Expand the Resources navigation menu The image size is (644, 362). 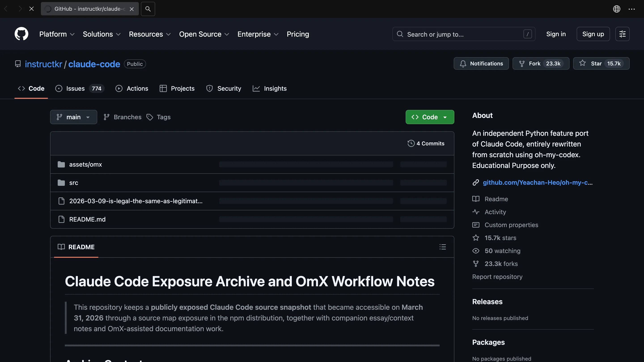click(150, 34)
